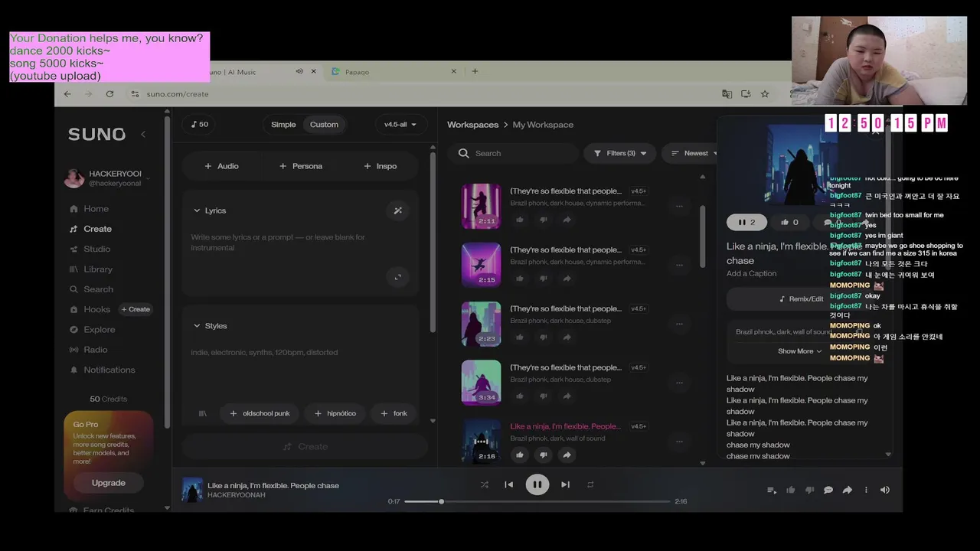Mute the Suno browser tab

click(299, 71)
